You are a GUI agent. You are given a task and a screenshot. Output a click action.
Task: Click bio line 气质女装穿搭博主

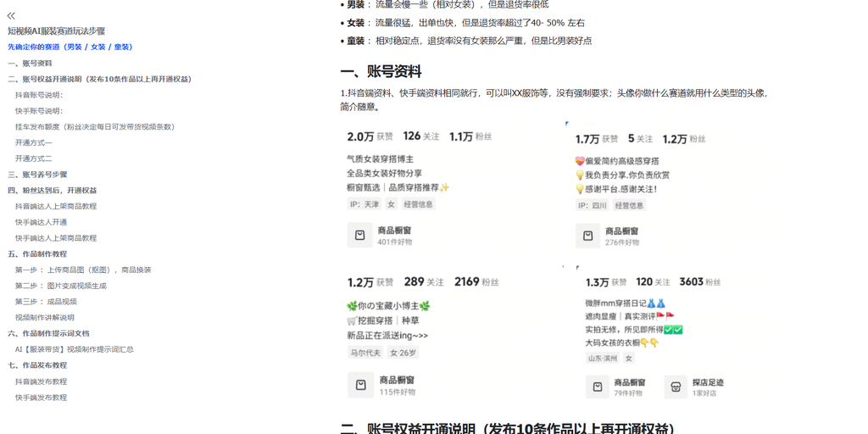[x=381, y=159]
